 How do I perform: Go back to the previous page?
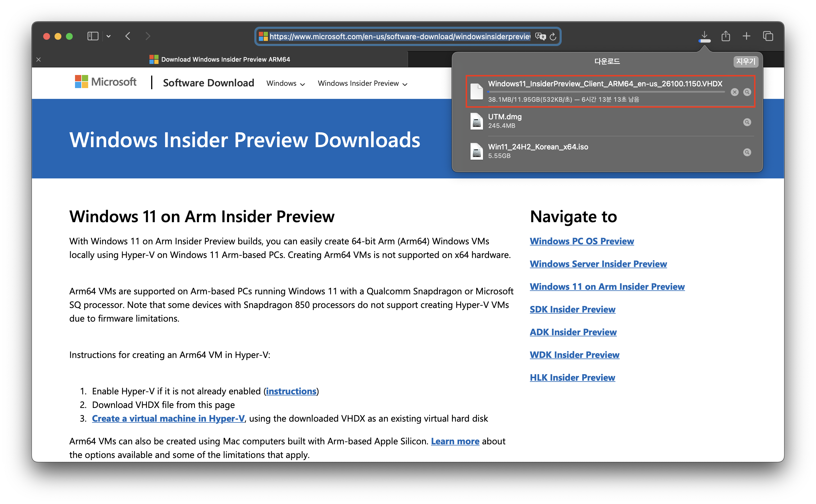point(128,36)
